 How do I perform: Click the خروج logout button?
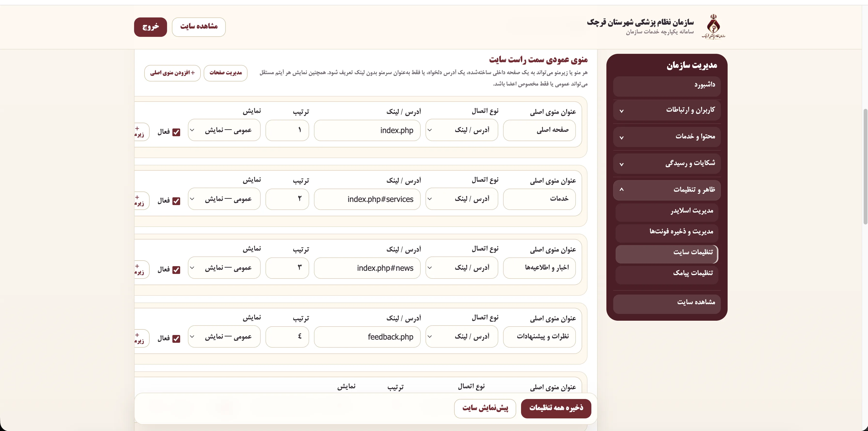click(151, 27)
